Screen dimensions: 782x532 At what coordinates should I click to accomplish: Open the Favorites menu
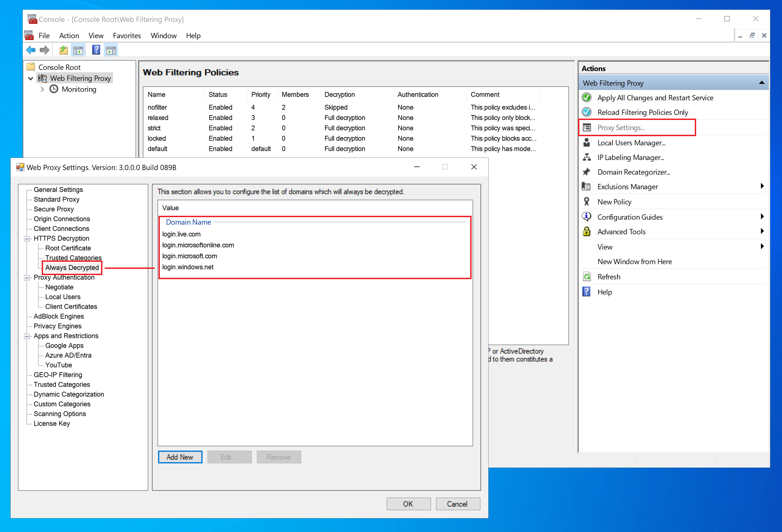pyautogui.click(x=127, y=36)
